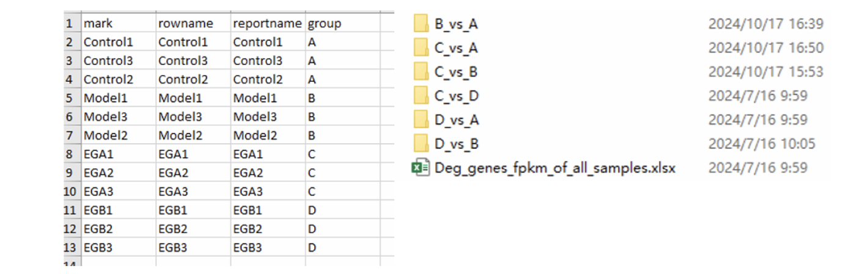
Task: Select the 'reportname' header cell
Action: point(268,24)
